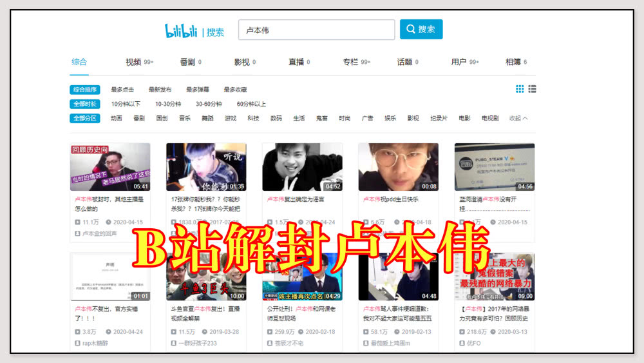Open video thumbnail with duration 00:08

click(x=399, y=167)
